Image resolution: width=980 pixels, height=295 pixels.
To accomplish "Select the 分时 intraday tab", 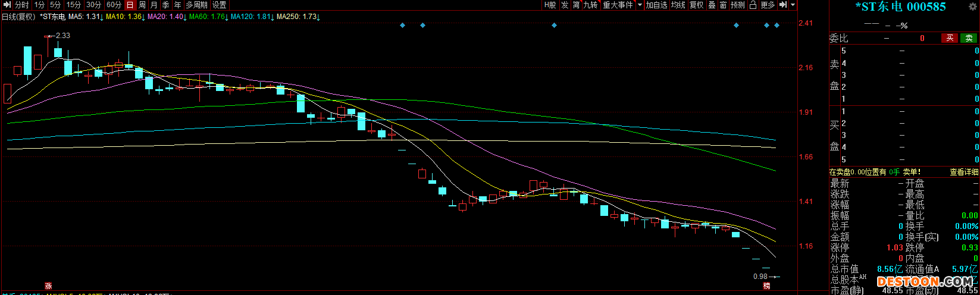I will (21, 5).
